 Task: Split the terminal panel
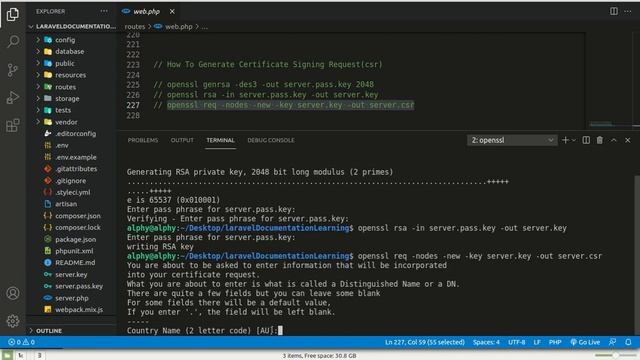586,140
